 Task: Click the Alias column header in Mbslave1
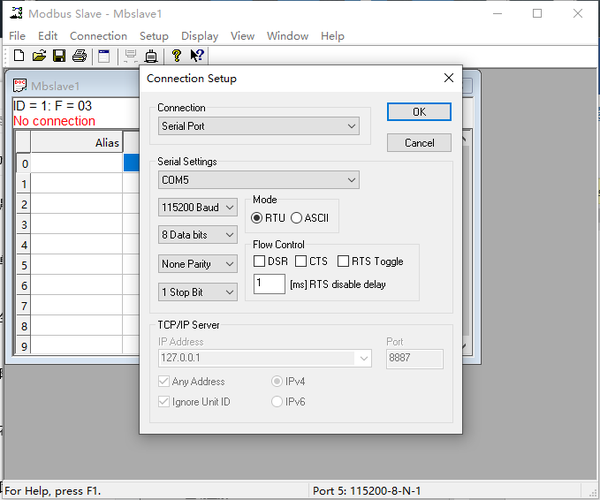77,143
